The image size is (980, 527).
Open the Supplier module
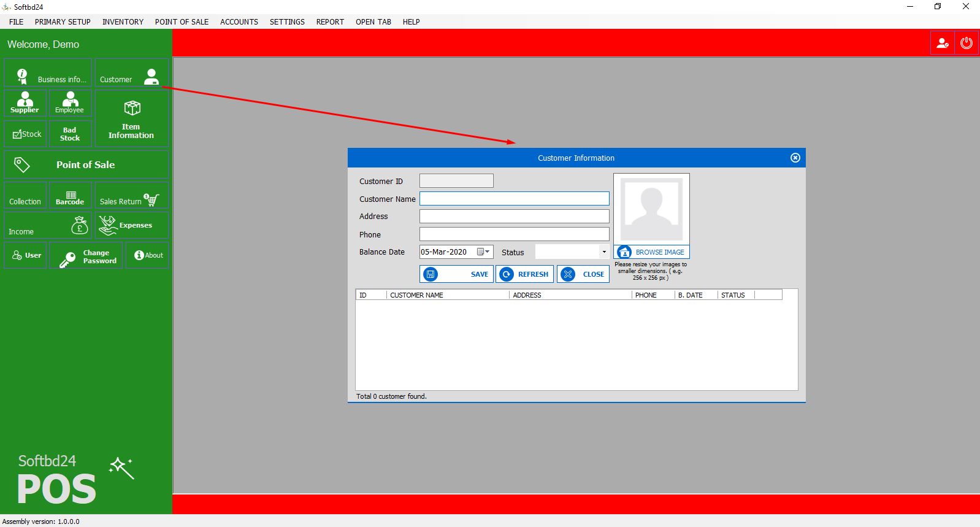point(25,102)
